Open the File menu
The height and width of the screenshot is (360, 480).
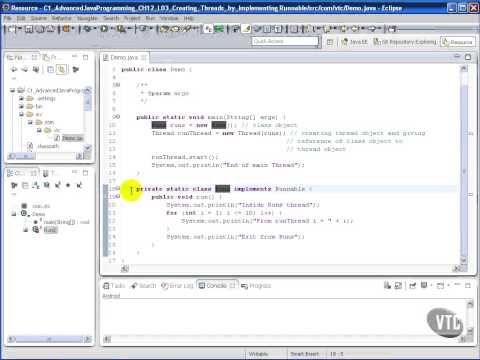[7, 18]
